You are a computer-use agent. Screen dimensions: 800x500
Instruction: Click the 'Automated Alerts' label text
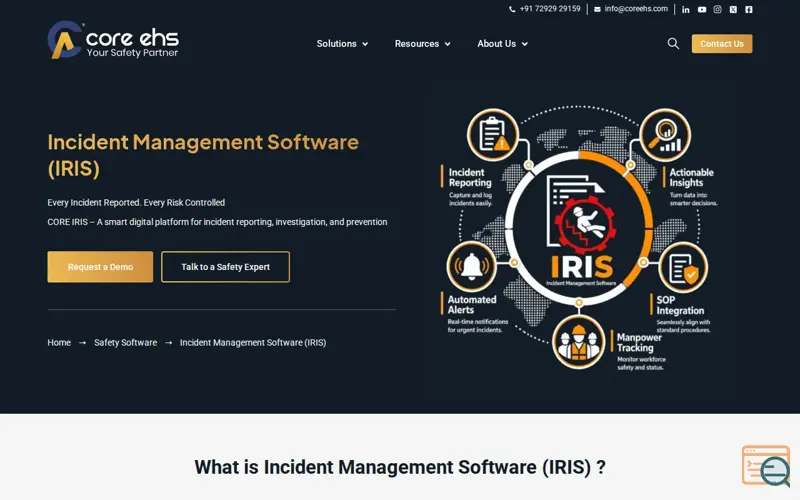[472, 305]
